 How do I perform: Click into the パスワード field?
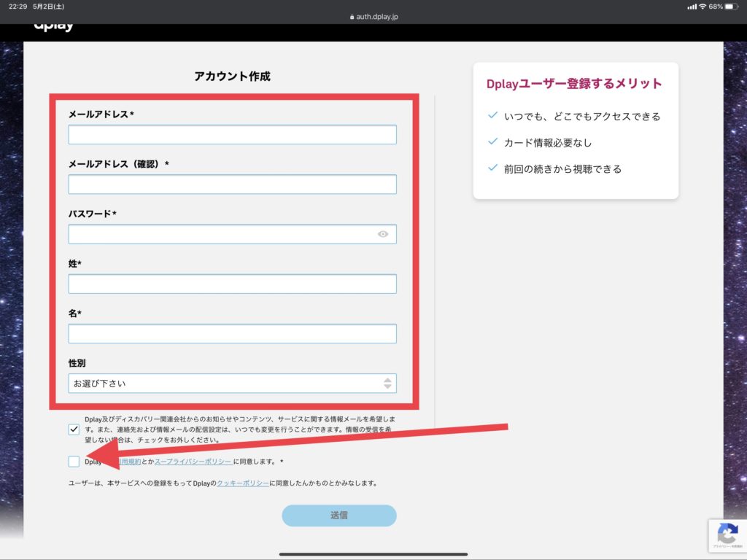(x=232, y=234)
